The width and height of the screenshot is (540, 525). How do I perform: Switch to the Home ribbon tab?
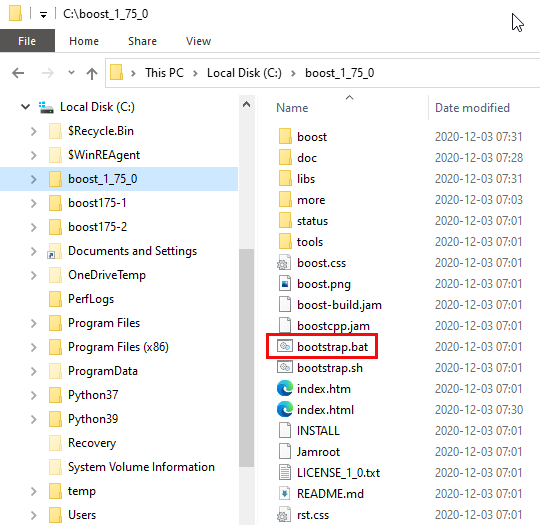[84, 41]
